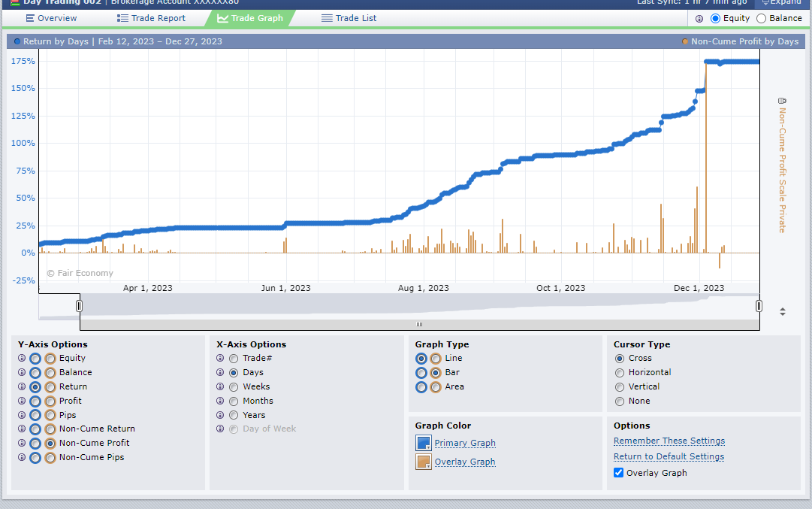The image size is (812, 509).
Task: Click Remember These Settings link
Action: tap(669, 441)
